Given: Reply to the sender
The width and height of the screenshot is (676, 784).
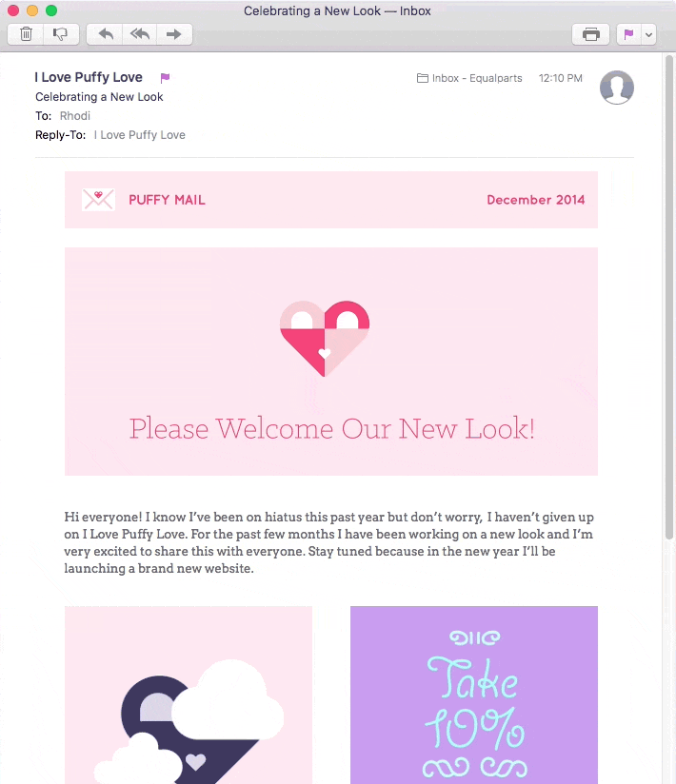Looking at the screenshot, I should (106, 34).
